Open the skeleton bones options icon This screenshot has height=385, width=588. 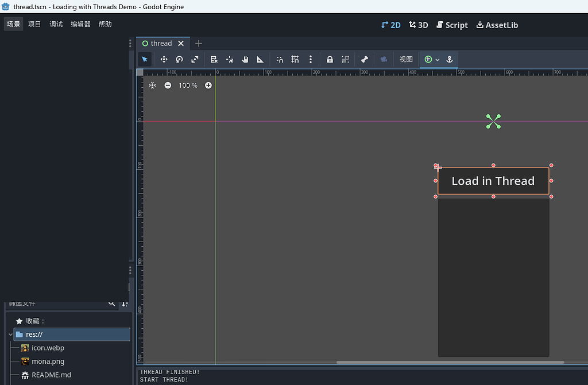(365, 59)
